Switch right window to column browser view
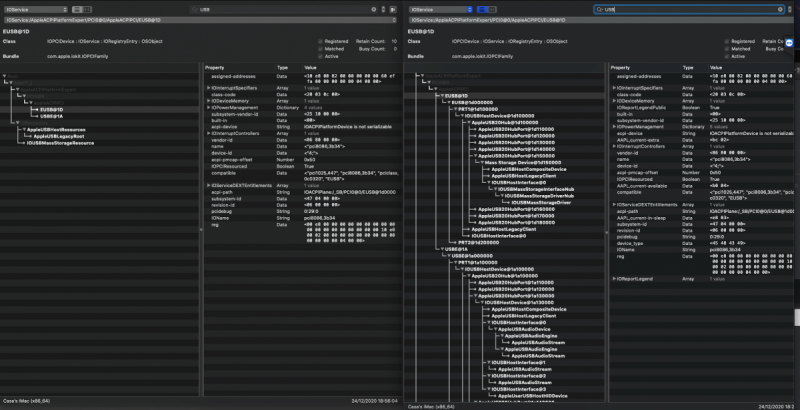 [492, 9]
